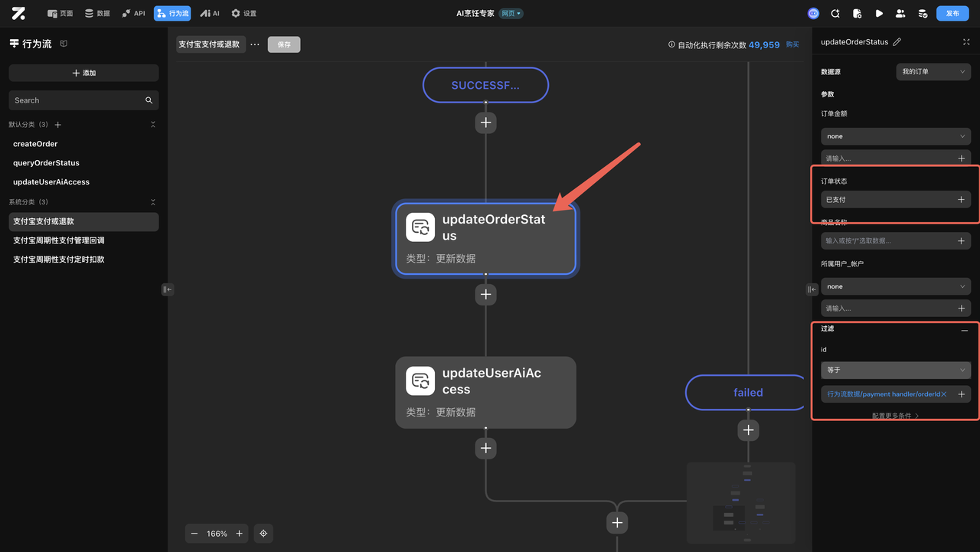Image resolution: width=980 pixels, height=552 pixels.
Task: Collapse the 默认分类 category
Action: coord(153,125)
